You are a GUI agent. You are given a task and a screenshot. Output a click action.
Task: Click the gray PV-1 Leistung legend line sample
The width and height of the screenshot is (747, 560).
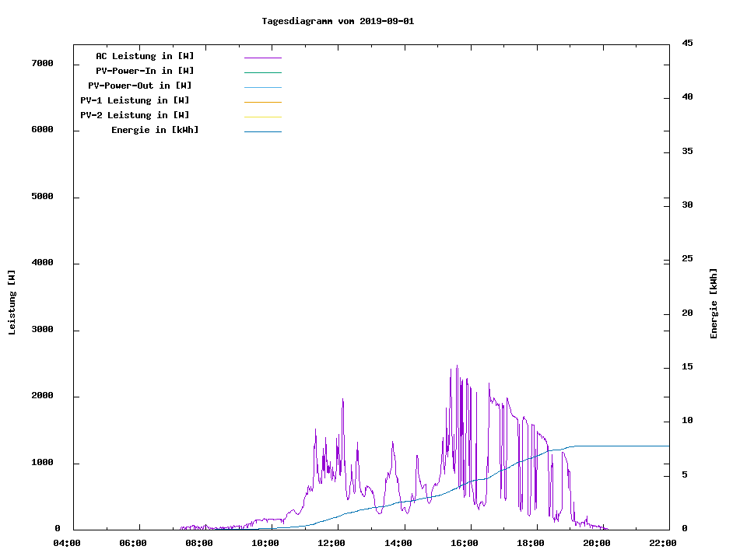coord(262,102)
